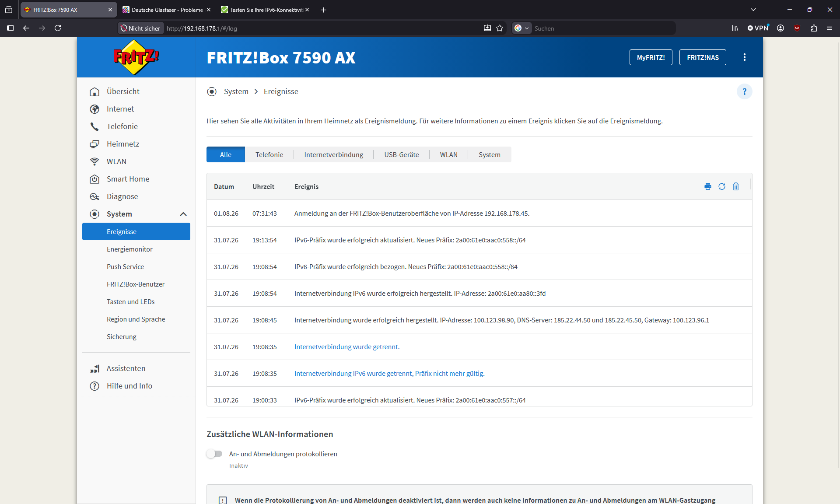This screenshot has height=504, width=840.
Task: Enable An- und Abmeldungen protokollieren toggle
Action: [x=214, y=454]
